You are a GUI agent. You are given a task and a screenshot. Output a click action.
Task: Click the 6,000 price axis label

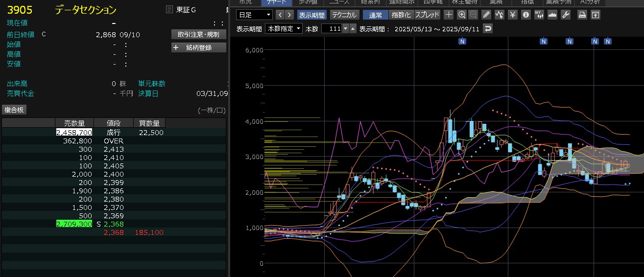pyautogui.click(x=254, y=49)
